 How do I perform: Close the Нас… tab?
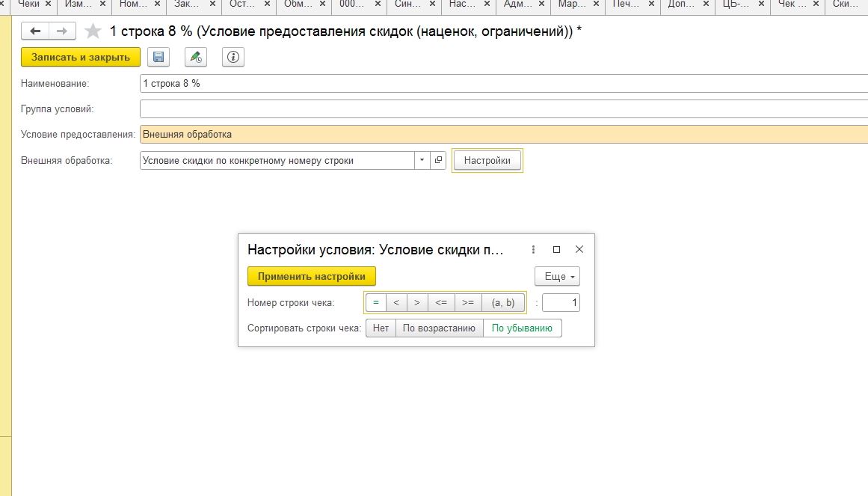(487, 4)
